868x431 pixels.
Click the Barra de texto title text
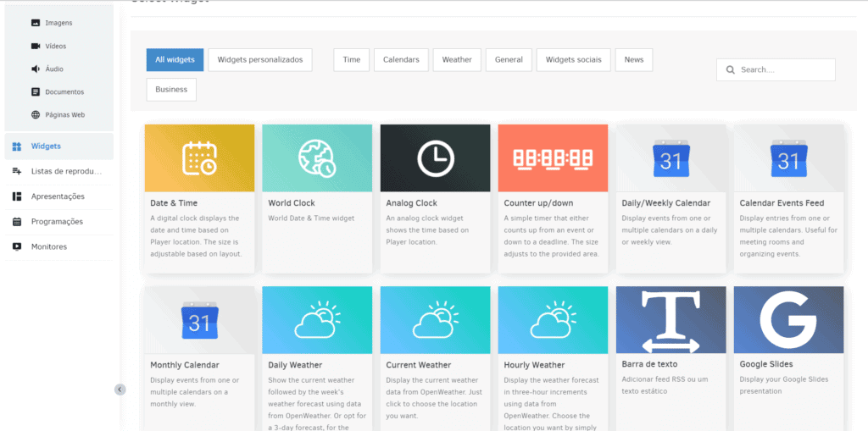coord(650,364)
